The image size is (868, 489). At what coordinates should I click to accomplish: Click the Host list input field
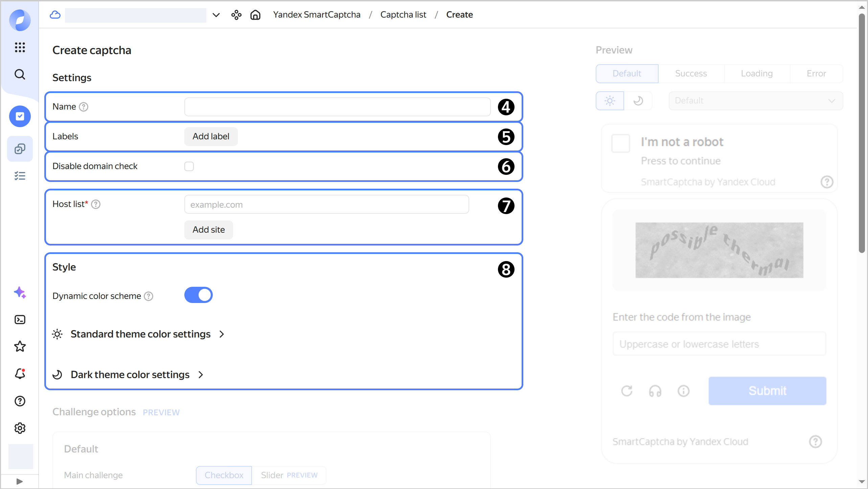coord(326,205)
